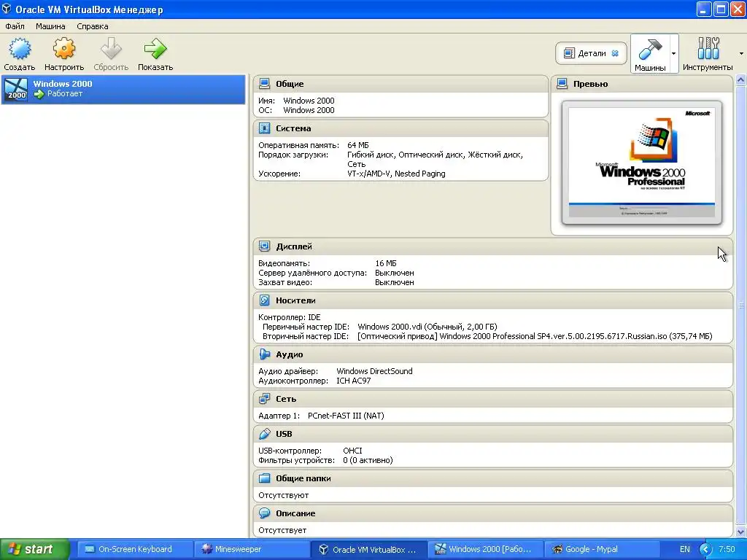Click the Превью section monitor icon
Image resolution: width=747 pixels, height=560 pixels.
(x=562, y=84)
